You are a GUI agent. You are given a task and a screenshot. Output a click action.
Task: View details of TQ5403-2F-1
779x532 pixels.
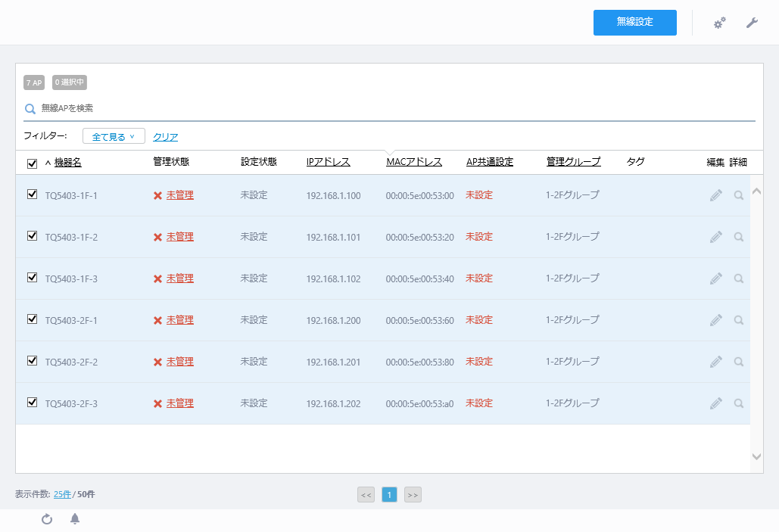(x=739, y=320)
